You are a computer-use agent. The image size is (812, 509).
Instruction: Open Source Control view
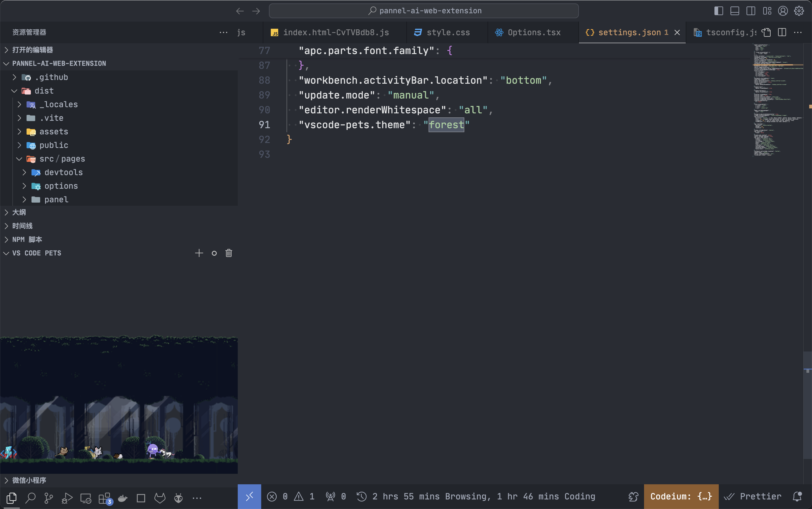tap(48, 498)
